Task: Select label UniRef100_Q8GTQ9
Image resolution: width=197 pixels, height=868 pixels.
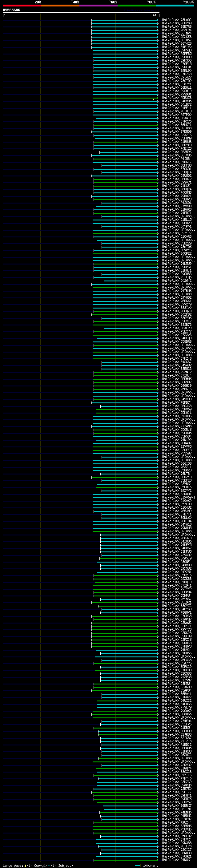Action: tap(176, 81)
